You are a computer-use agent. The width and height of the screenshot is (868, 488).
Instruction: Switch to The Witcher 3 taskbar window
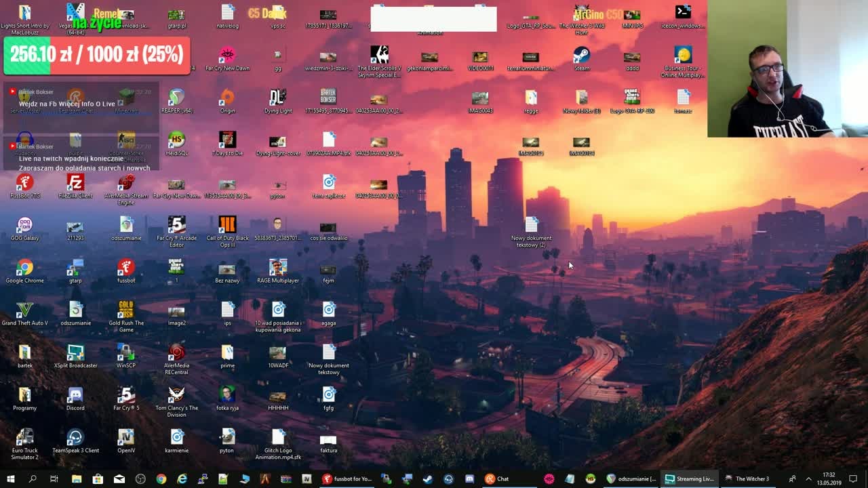coord(746,479)
